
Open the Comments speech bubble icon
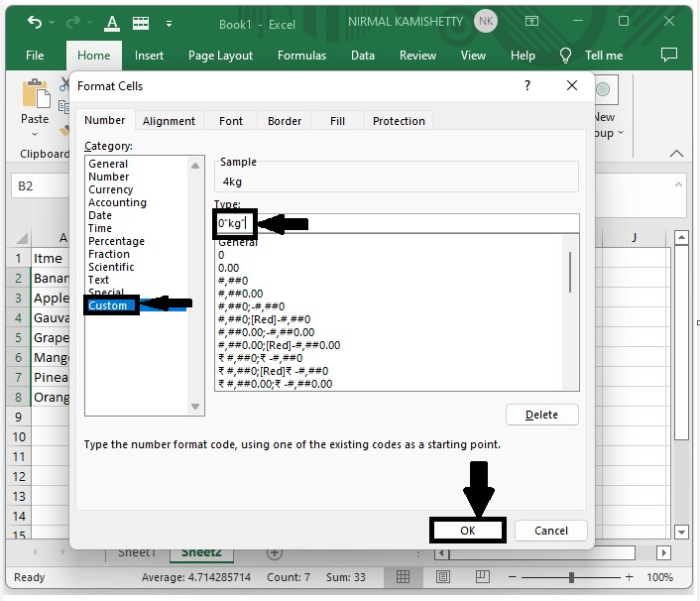click(669, 55)
